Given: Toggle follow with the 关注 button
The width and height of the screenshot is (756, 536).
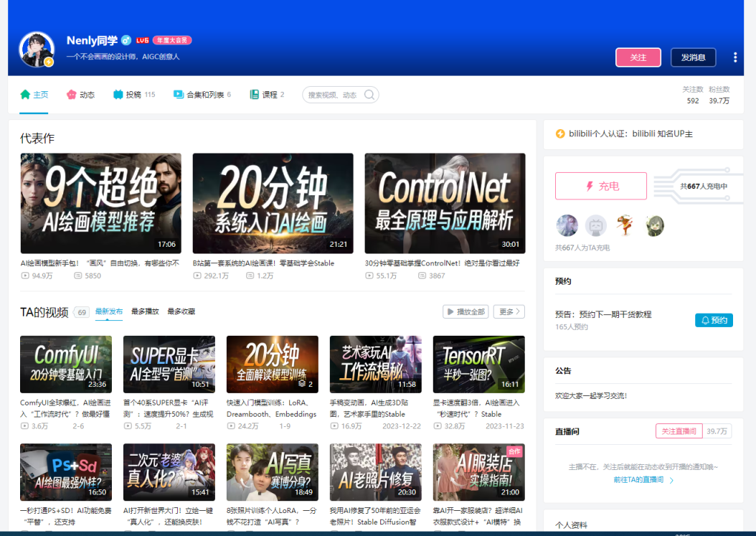Looking at the screenshot, I should (638, 57).
